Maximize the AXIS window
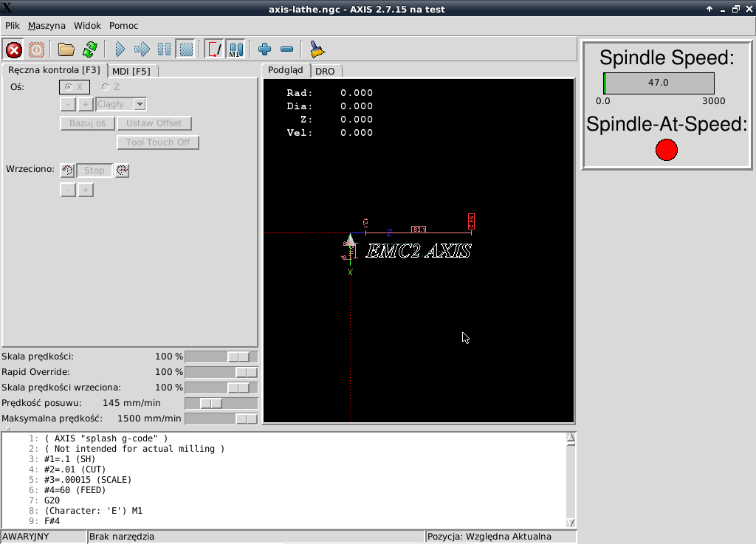This screenshot has height=544, width=756. point(736,9)
